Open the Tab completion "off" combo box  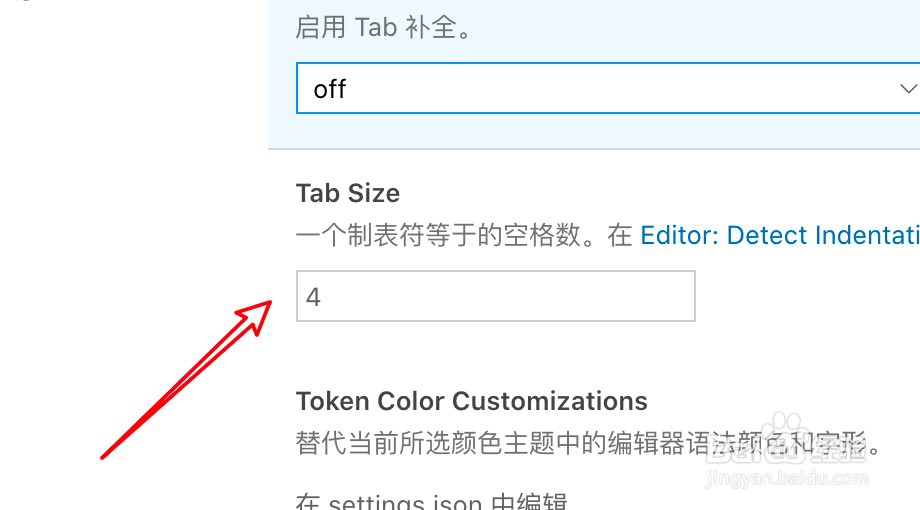click(608, 88)
